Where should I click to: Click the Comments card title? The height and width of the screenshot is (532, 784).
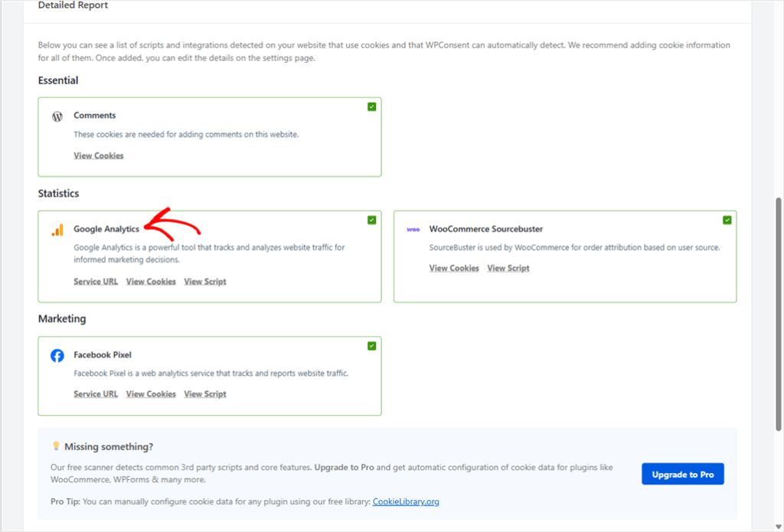94,116
